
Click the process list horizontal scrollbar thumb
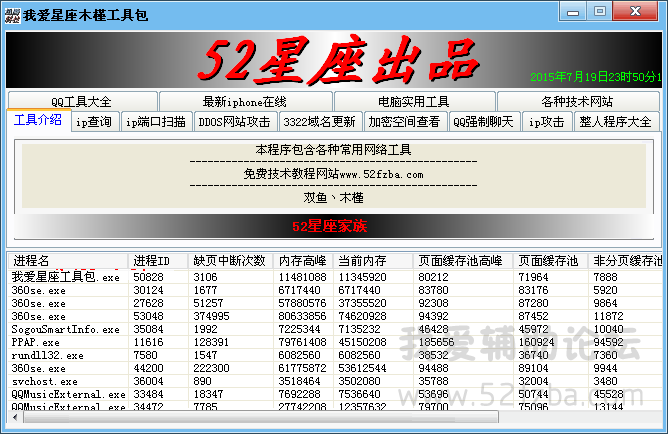tap(261, 417)
